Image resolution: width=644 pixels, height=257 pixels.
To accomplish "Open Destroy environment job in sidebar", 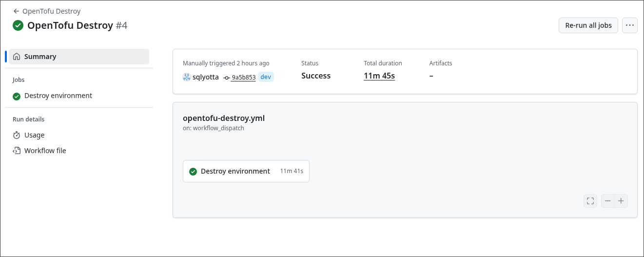I will click(58, 96).
